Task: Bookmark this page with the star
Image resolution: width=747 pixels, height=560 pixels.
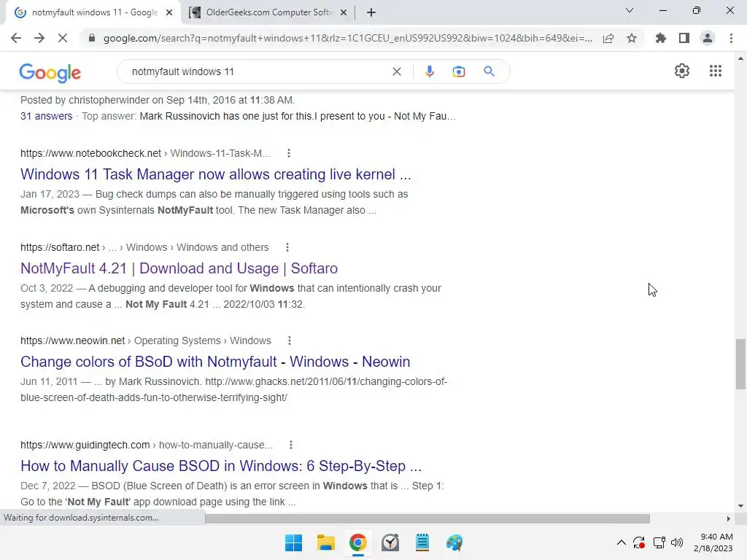Action: pos(632,38)
